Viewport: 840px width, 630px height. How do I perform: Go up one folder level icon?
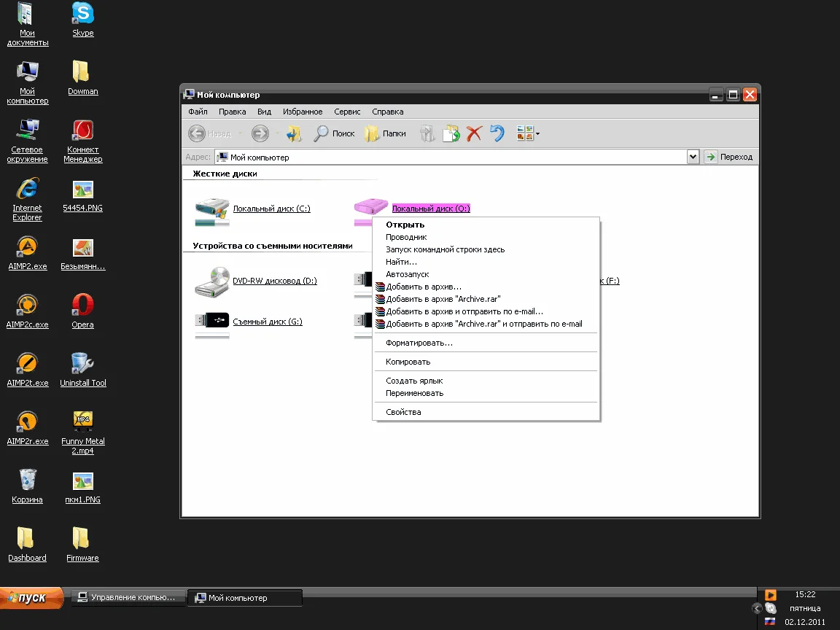point(294,133)
